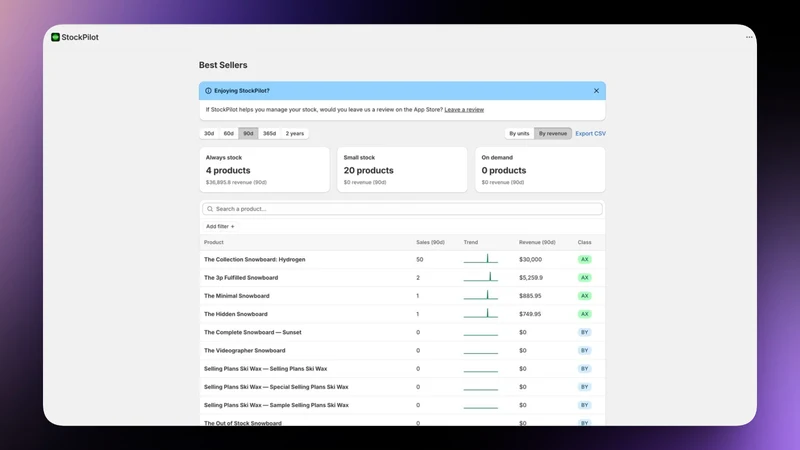Click BY badge for Special Selling Plans Ski Wax
This screenshot has width=800, height=450.
click(585, 387)
